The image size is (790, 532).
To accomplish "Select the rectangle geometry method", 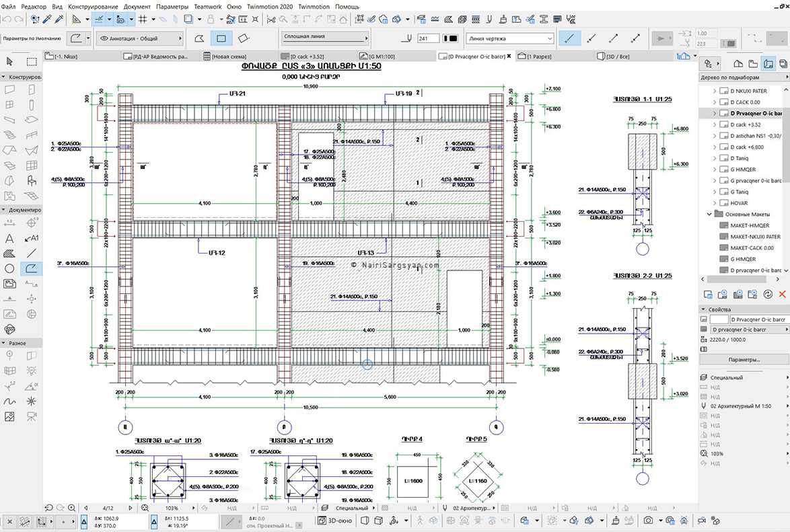I will pyautogui.click(x=221, y=38).
